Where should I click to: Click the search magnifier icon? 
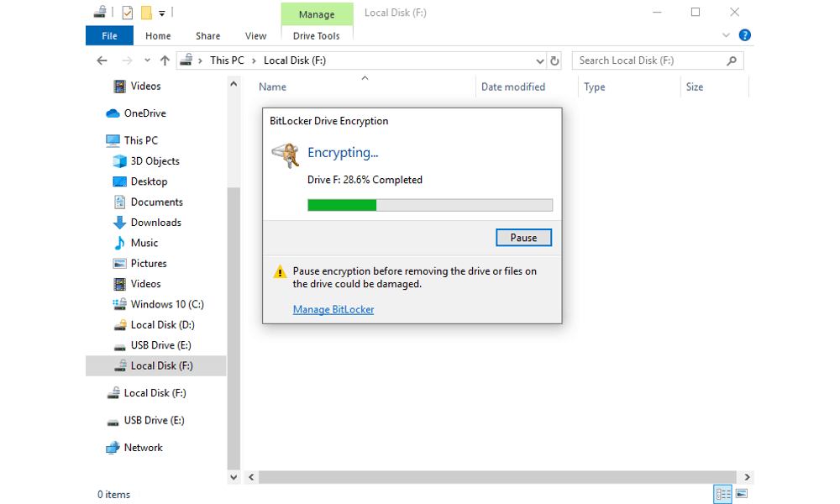732,61
